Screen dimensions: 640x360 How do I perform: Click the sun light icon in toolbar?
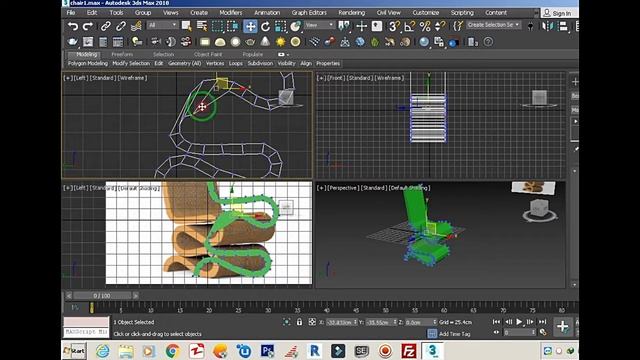pos(280,42)
